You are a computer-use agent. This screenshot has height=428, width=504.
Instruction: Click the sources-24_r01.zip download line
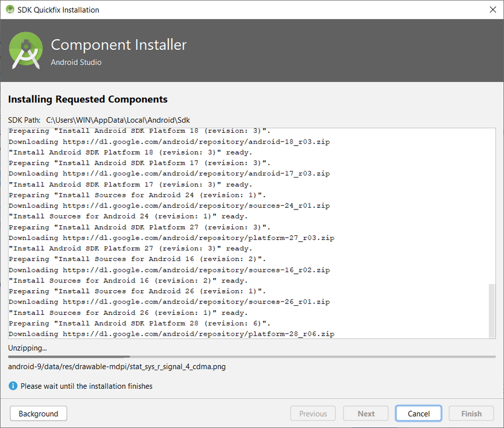coord(169,206)
